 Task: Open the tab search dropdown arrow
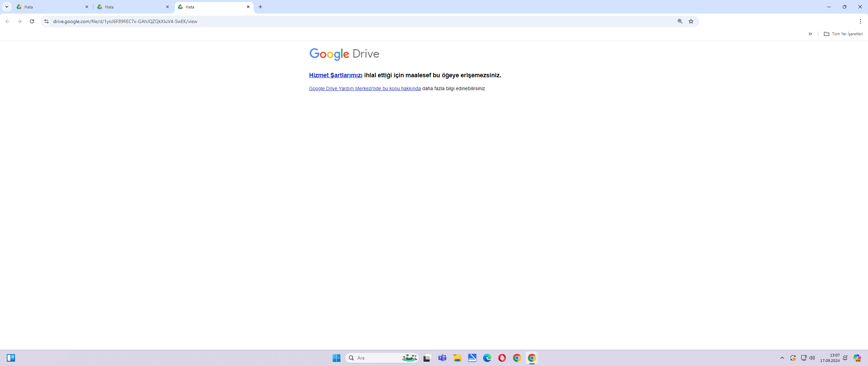[6, 7]
